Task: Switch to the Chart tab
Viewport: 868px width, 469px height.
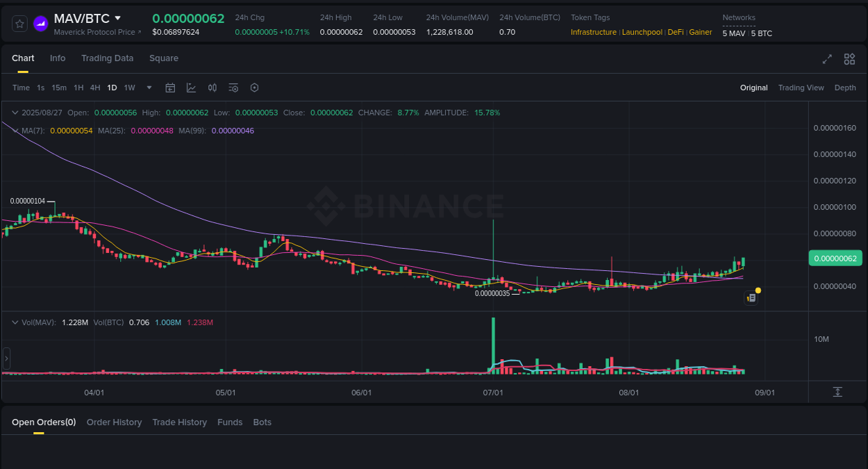Action: coord(23,58)
